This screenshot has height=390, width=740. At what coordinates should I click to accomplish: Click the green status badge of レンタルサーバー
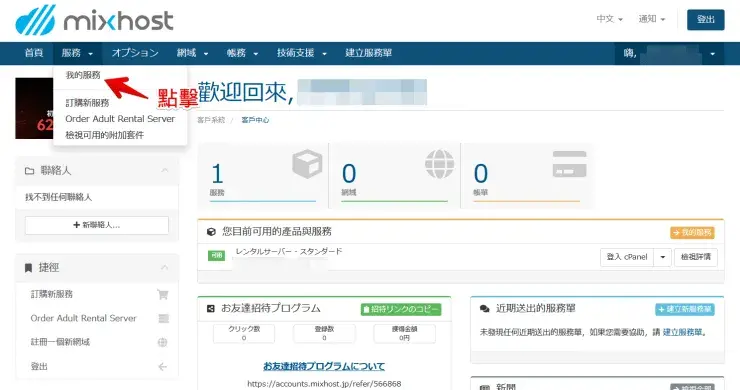tap(216, 255)
